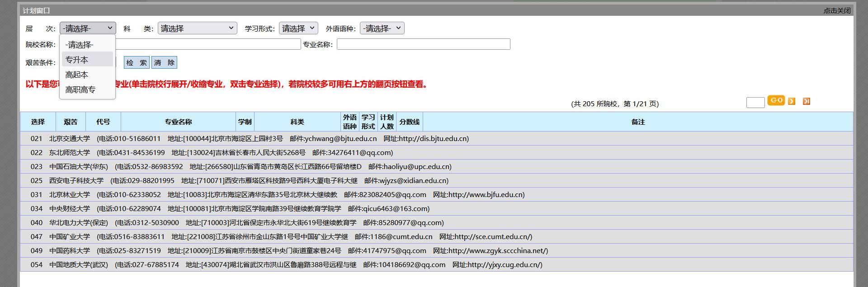Screen dimensions: 868x287
Task: Expand the 中国地质大学(武汉) row
Action: (x=79, y=265)
